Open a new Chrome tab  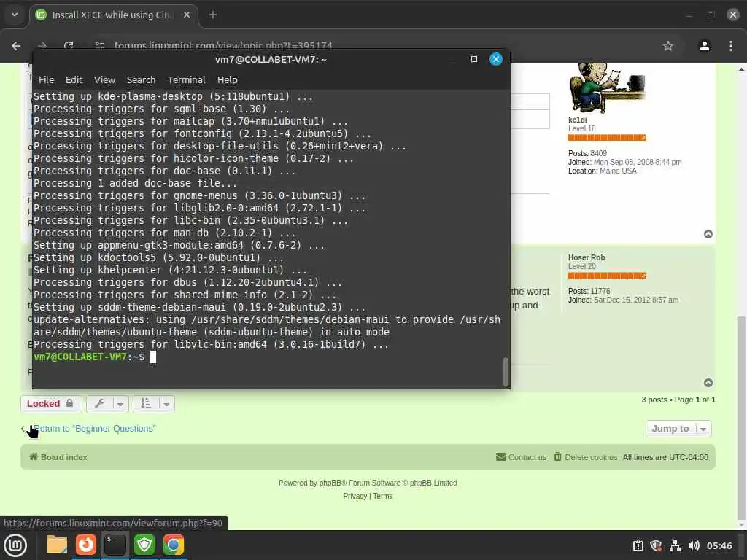point(213,15)
